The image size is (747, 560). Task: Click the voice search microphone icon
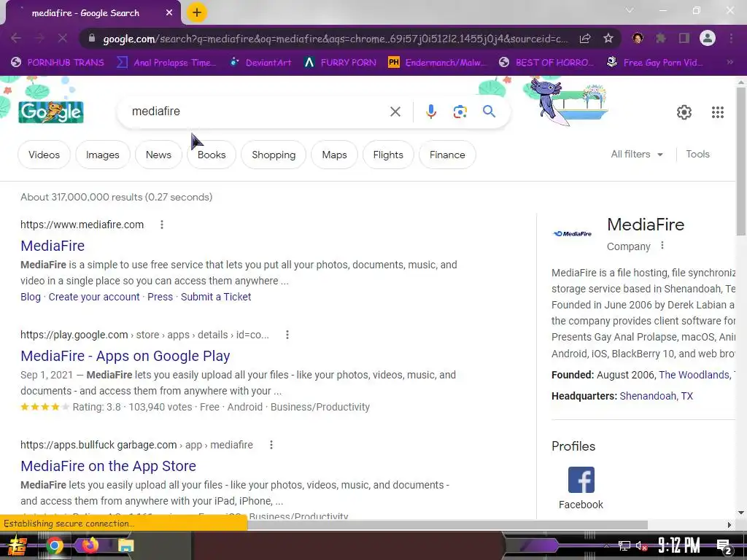tap(430, 112)
